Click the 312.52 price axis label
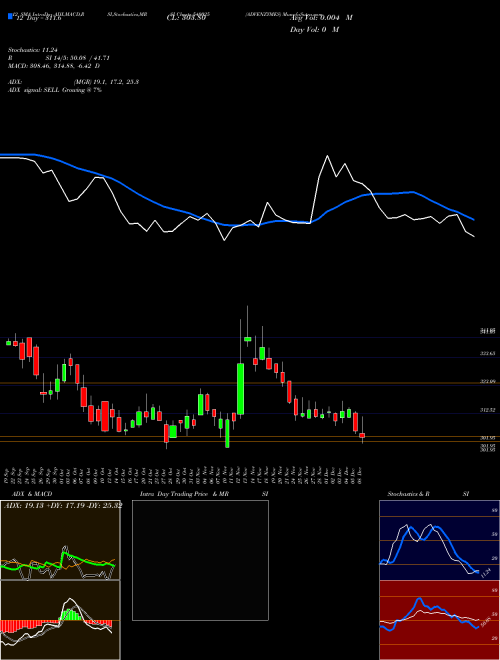 tap(487, 410)
